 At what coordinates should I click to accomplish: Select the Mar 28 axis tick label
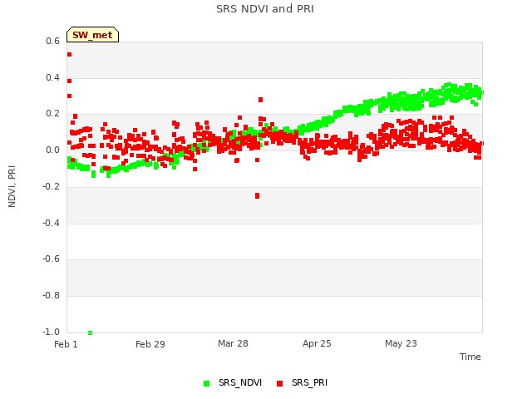233,343
